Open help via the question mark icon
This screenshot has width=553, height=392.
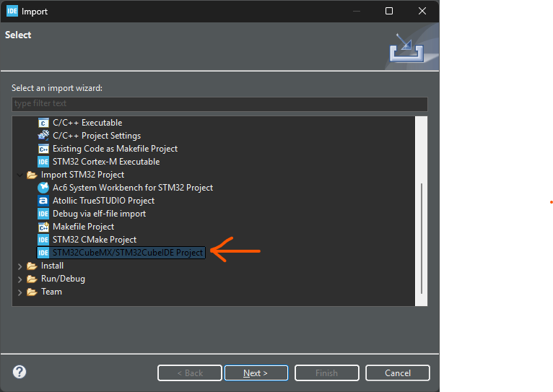(x=19, y=372)
